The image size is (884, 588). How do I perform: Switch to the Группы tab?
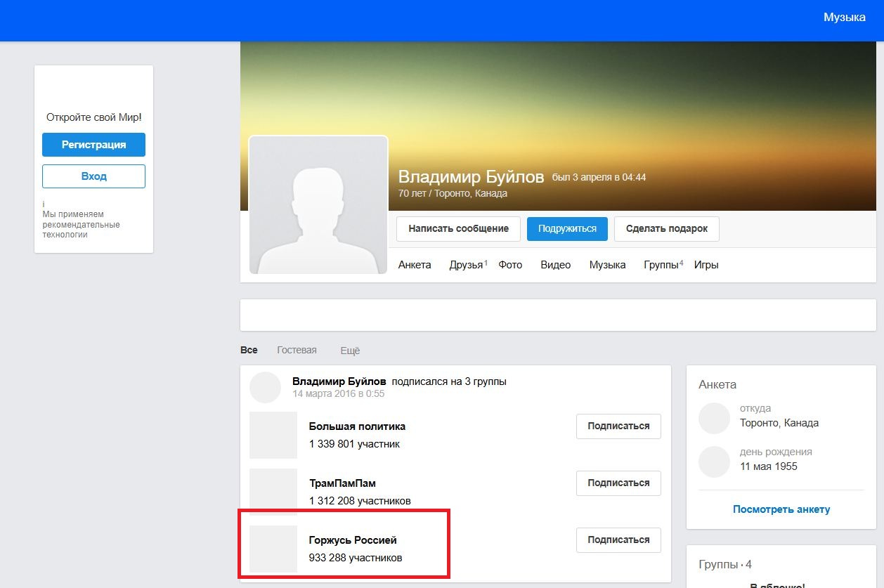click(661, 265)
